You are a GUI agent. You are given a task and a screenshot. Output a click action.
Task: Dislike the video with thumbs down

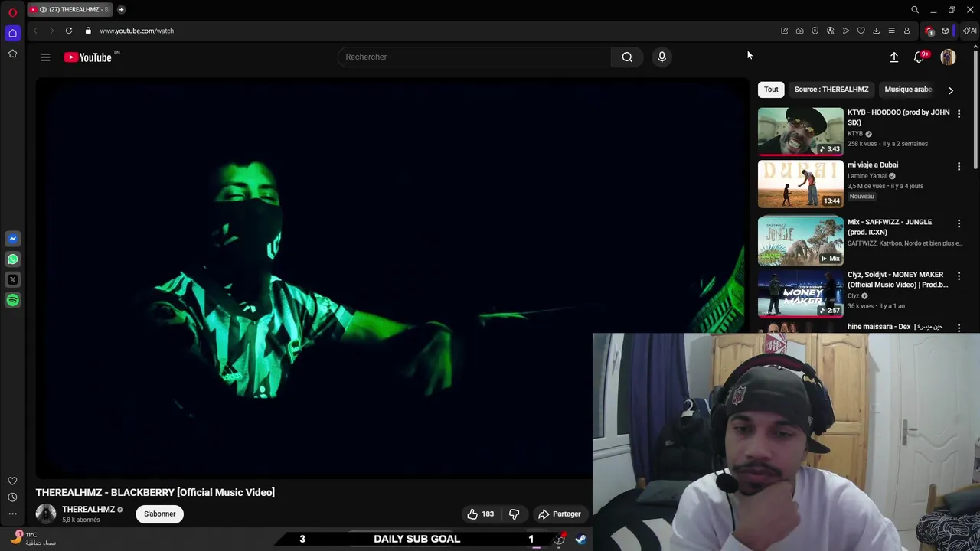pyautogui.click(x=514, y=514)
